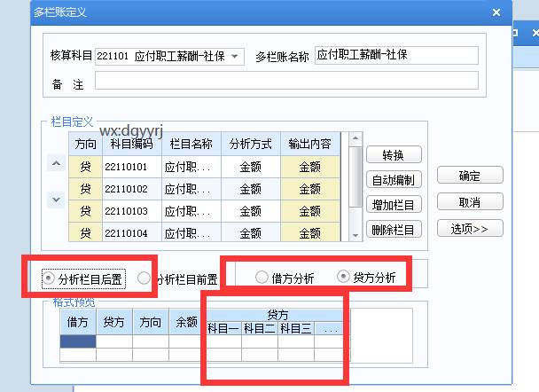The height and width of the screenshot is (392, 539).
Task: Click the 转换 button
Action: tap(394, 155)
